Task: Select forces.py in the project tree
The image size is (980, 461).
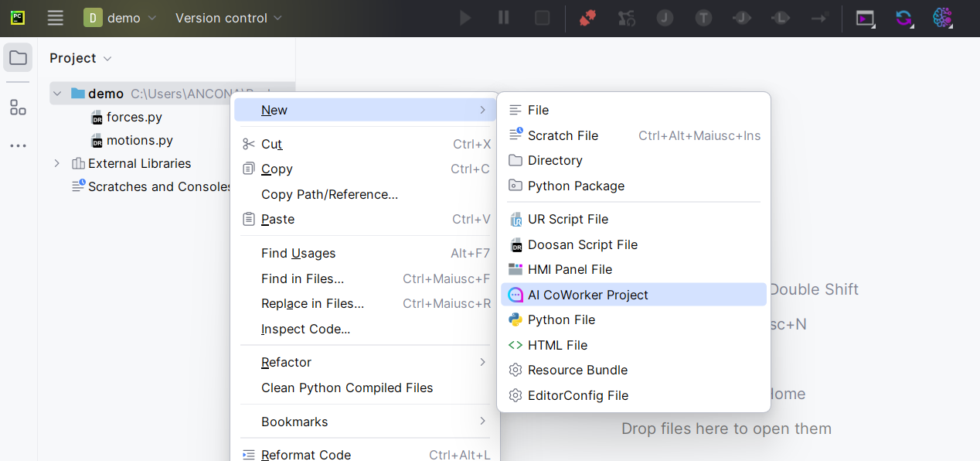Action: [134, 118]
